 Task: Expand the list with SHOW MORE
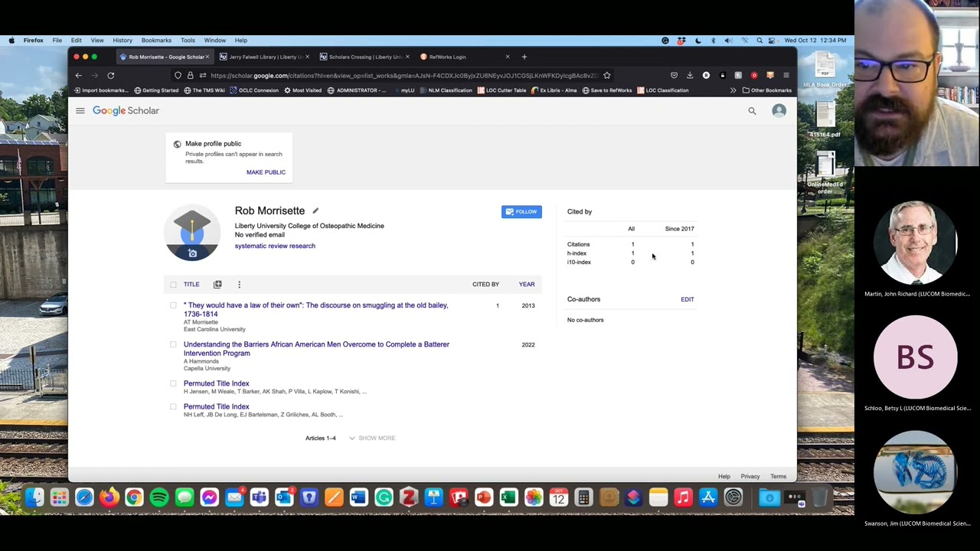[x=372, y=438]
